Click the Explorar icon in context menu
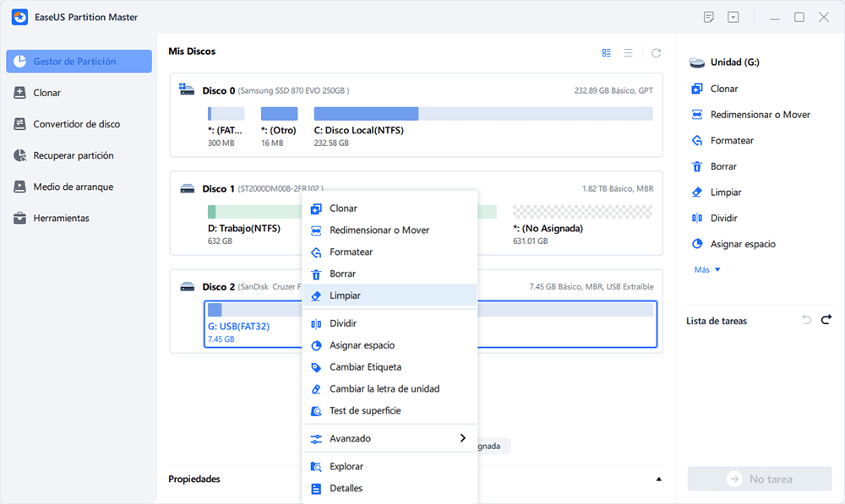Image resolution: width=845 pixels, height=504 pixels. (x=316, y=467)
